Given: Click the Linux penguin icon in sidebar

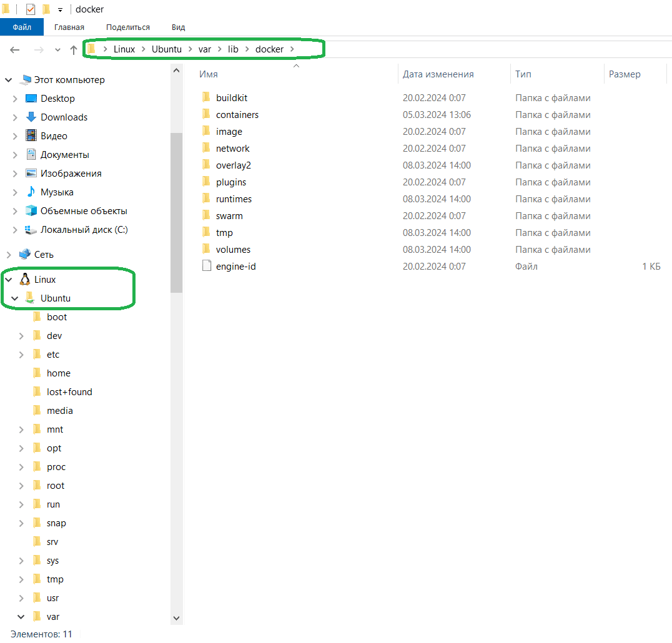Looking at the screenshot, I should pyautogui.click(x=25, y=280).
